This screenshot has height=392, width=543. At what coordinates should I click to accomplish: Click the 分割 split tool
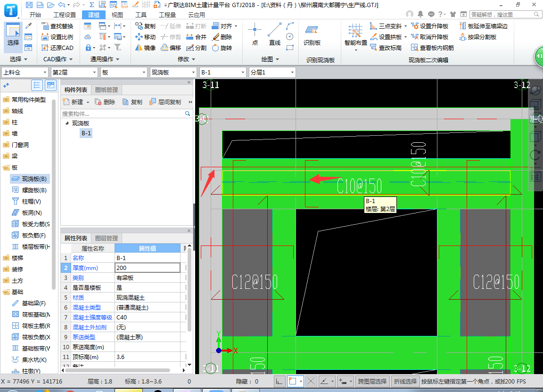coord(197,48)
